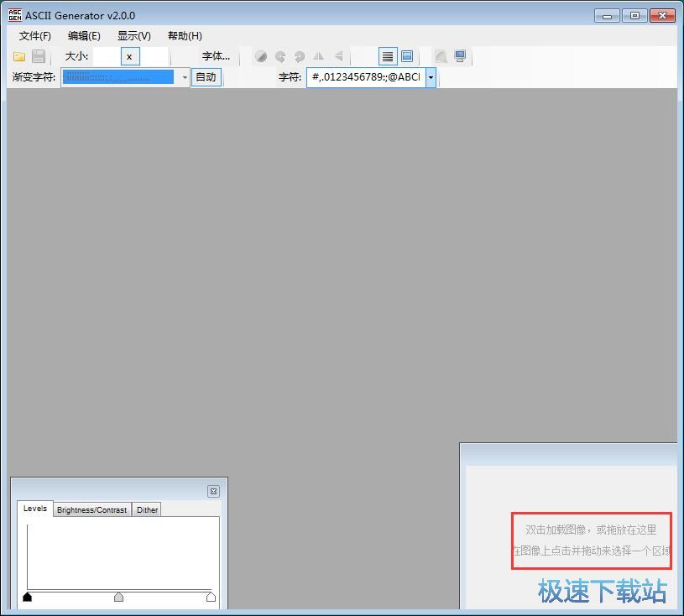Image resolution: width=684 pixels, height=616 pixels.
Task: Click the levels histogram graph area
Action: click(x=119, y=556)
